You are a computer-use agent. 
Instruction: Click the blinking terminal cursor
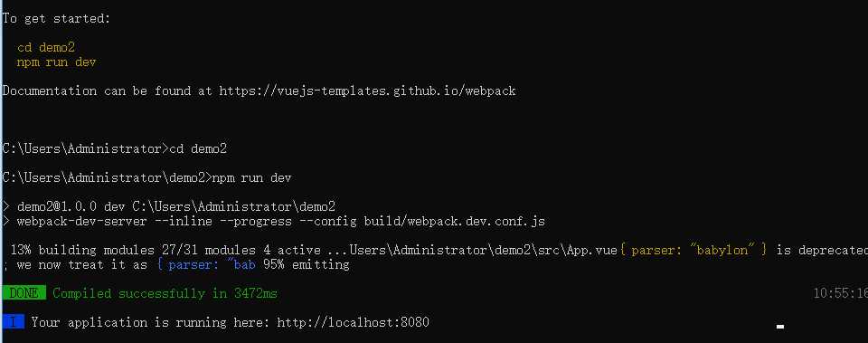pyautogui.click(x=780, y=327)
